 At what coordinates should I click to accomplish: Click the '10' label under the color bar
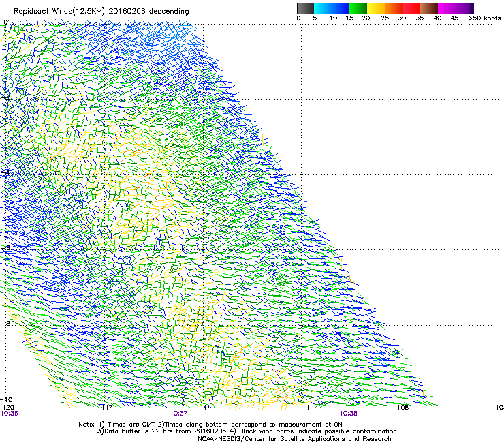click(333, 18)
